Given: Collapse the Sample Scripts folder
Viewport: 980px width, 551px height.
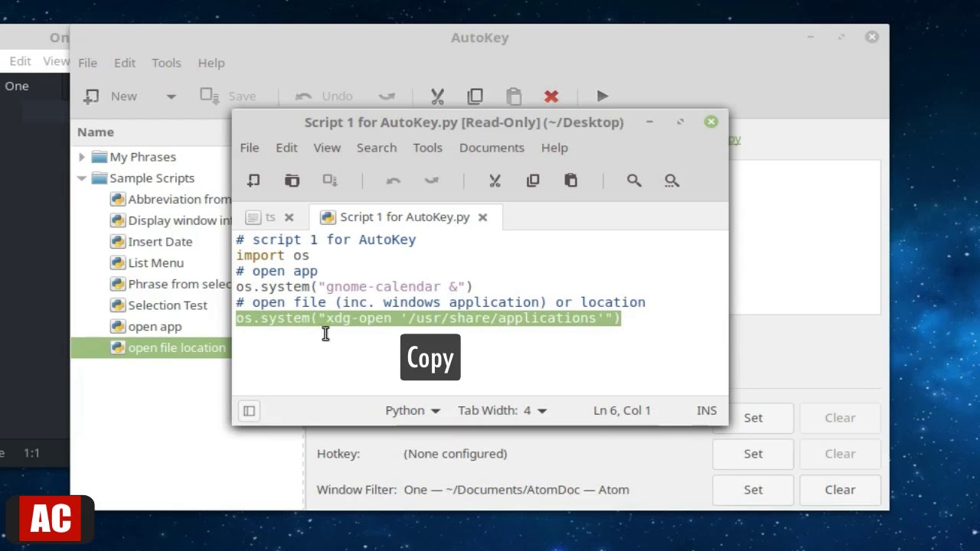Looking at the screenshot, I should pyautogui.click(x=82, y=178).
